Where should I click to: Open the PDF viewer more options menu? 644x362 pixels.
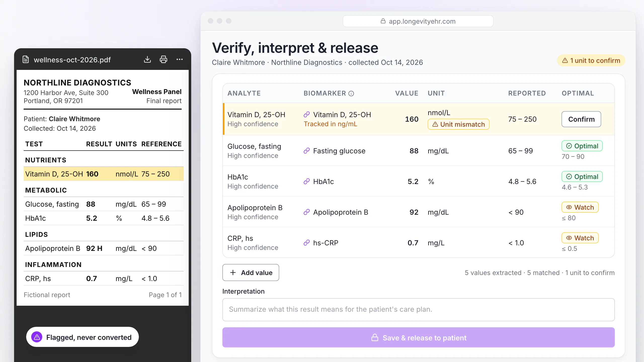point(180,60)
